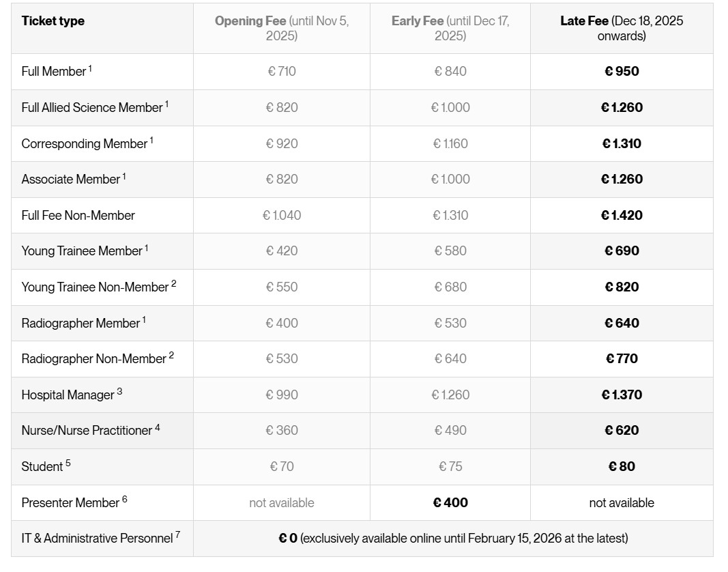Screen dimensions: 728x572
Task: Click the IT & Administrative Personnel label
Action: pos(97,538)
